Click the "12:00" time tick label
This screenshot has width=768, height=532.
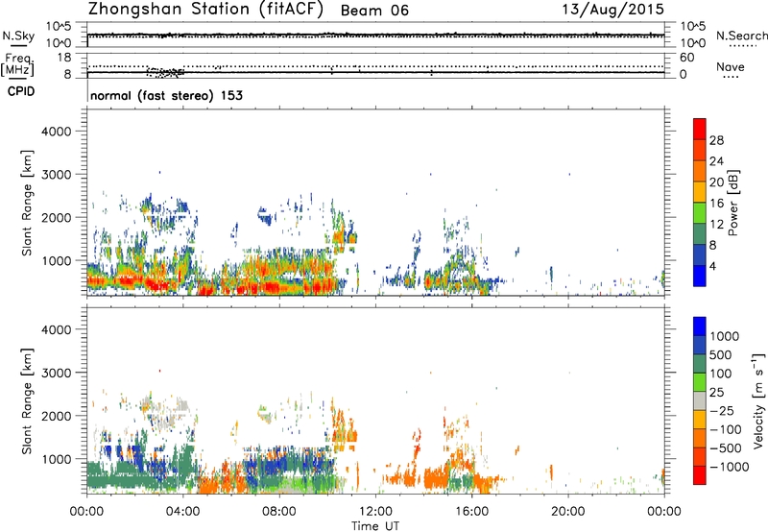click(x=375, y=512)
